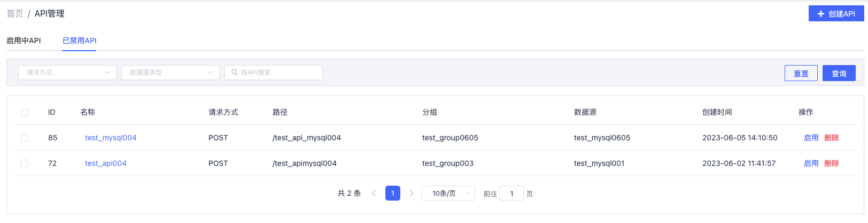The image size is (868, 223).
Task: Click the 分组 column header
Action: (430, 112)
